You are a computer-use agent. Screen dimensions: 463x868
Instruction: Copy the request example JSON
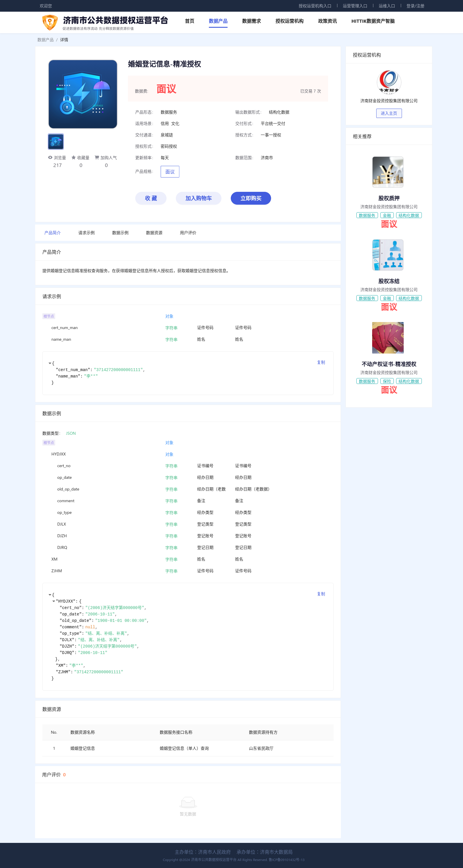[x=321, y=362]
